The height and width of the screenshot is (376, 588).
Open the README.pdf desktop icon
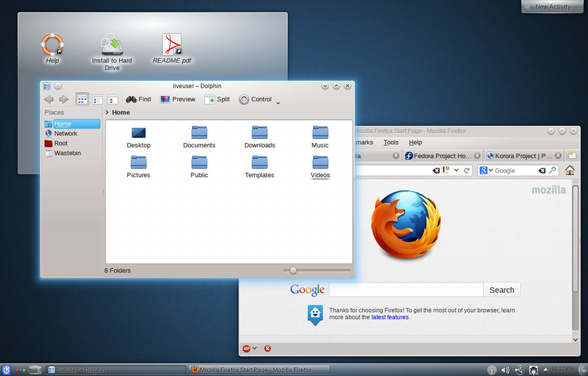coord(172,48)
